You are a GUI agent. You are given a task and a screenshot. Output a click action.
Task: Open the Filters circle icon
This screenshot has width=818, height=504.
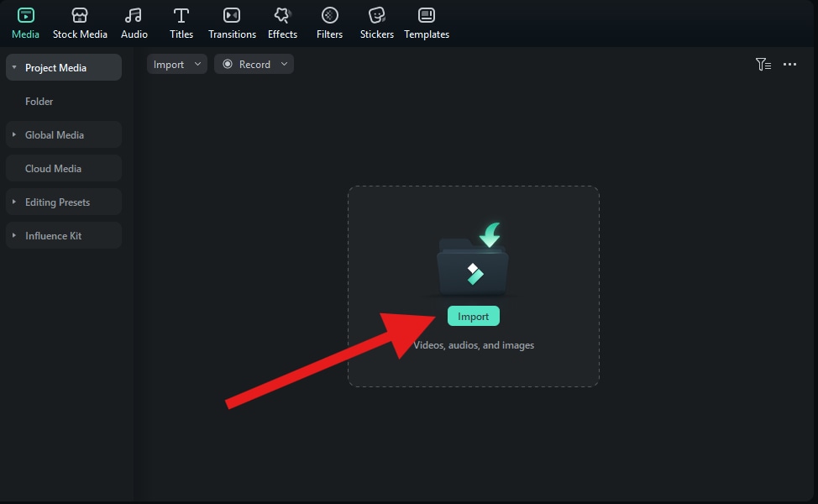point(330,15)
